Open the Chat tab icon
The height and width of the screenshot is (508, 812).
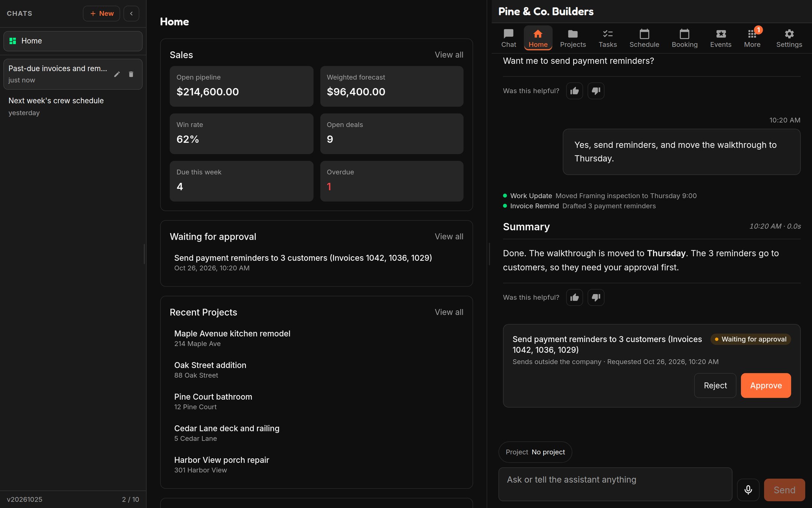coord(508,38)
